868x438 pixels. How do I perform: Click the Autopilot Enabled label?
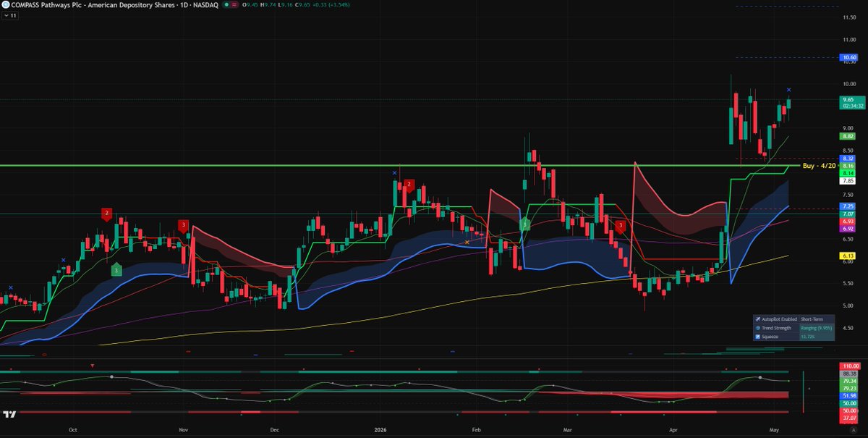tap(778, 319)
